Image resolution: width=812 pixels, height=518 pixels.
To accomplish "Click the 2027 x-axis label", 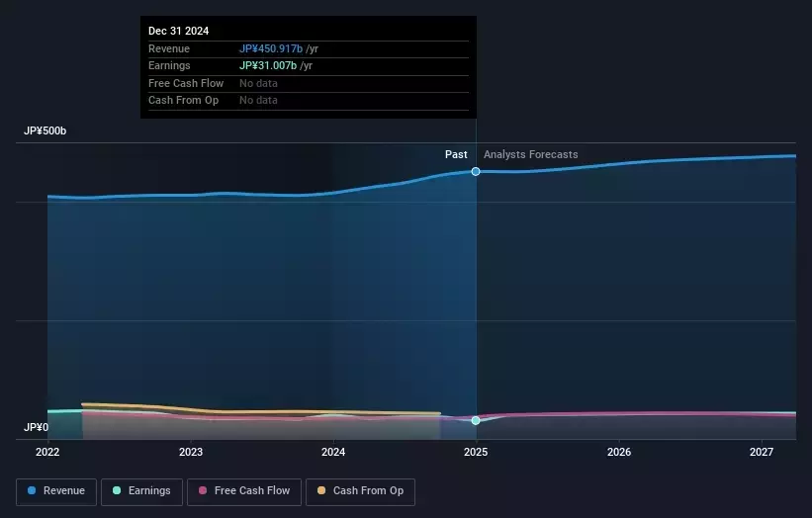I will 762,453.
